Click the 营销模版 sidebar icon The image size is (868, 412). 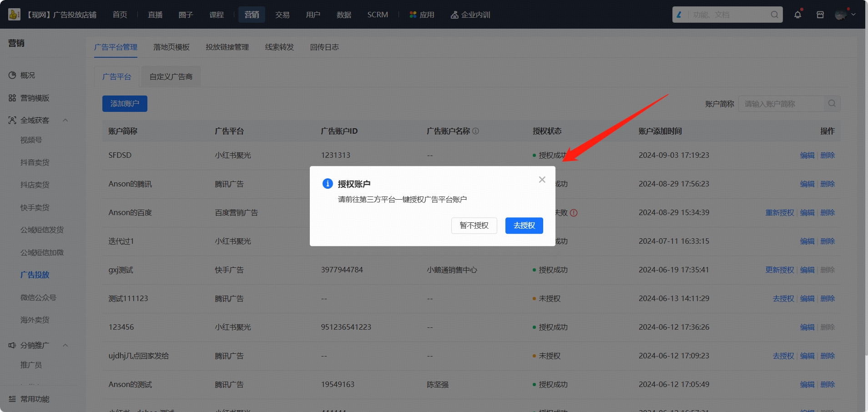click(x=12, y=98)
